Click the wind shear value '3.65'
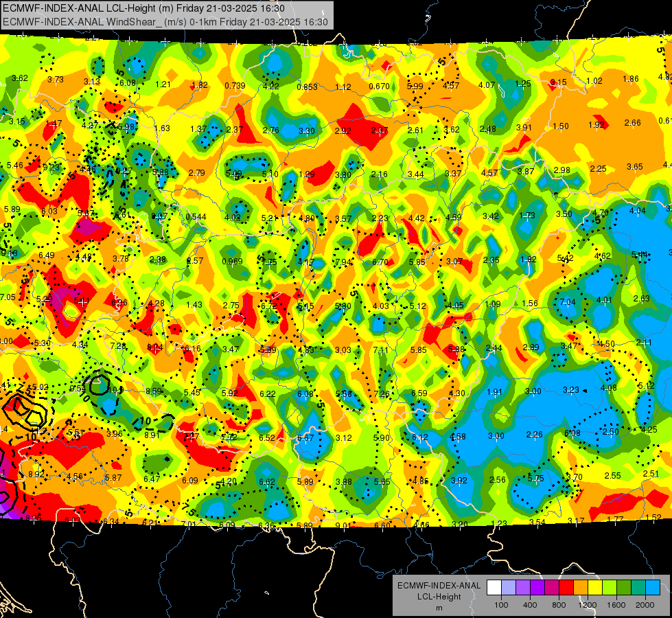672x618 pixels. (635, 167)
